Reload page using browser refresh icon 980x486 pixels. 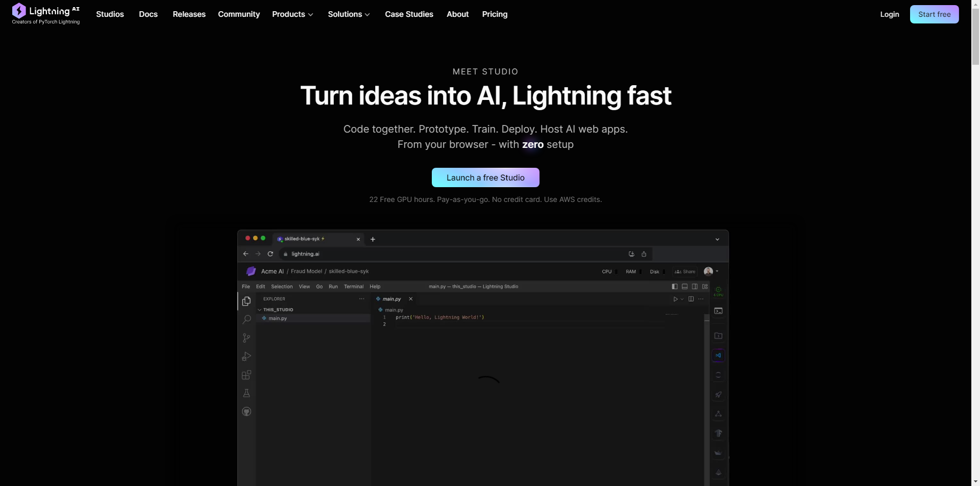(x=271, y=254)
